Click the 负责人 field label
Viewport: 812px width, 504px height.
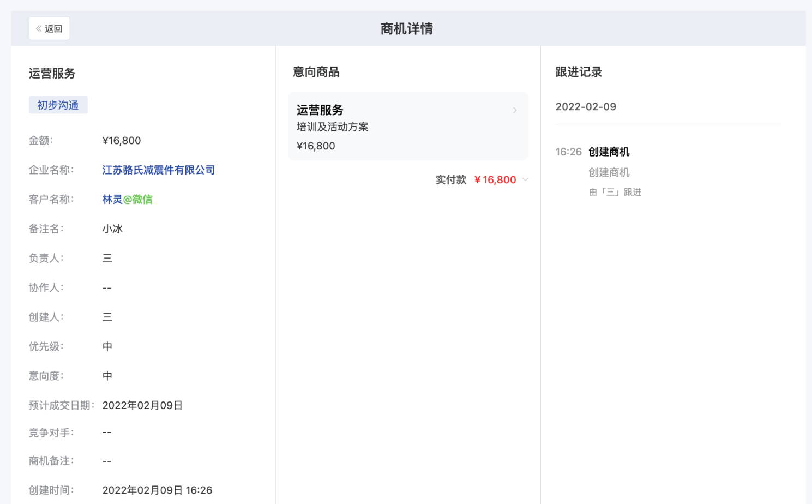(46, 259)
